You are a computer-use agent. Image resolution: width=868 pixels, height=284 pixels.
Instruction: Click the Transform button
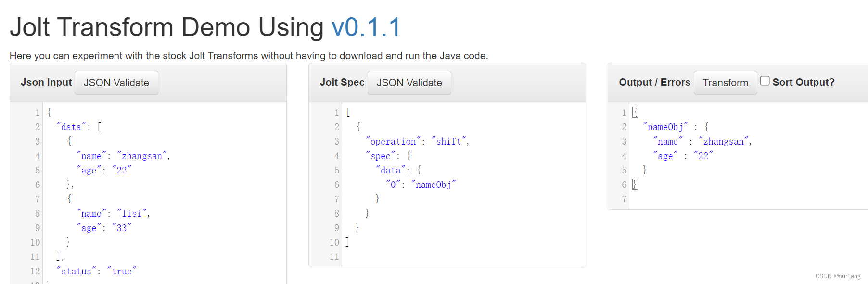point(725,83)
